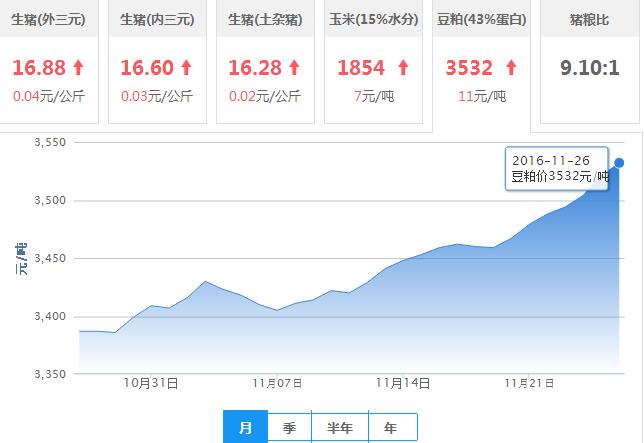
Task: Click the red up arrow beside 16.60
Action: coord(186,67)
